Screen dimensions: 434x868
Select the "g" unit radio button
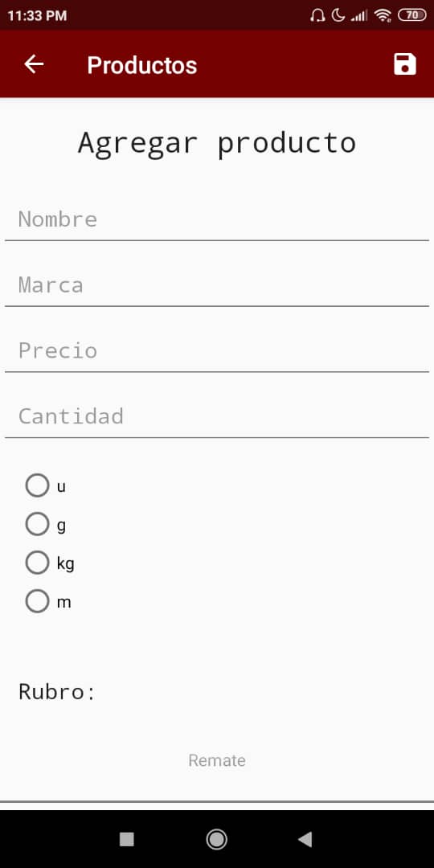(x=37, y=524)
